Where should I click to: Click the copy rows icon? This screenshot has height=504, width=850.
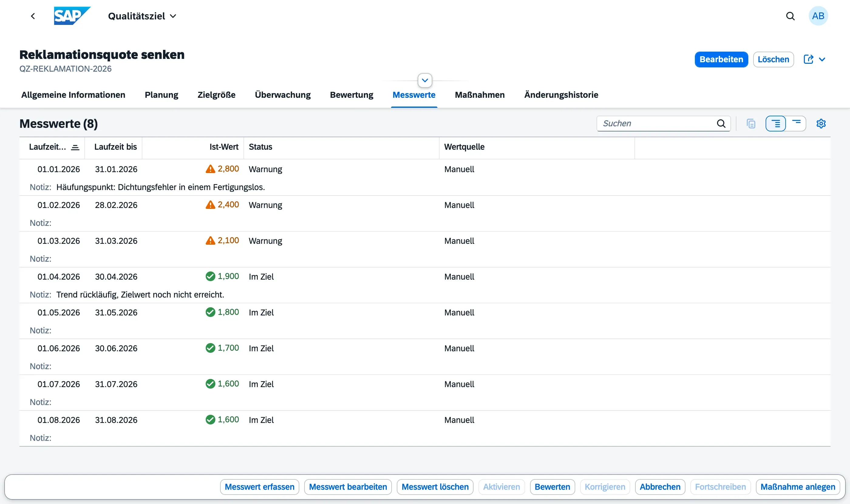(x=751, y=123)
